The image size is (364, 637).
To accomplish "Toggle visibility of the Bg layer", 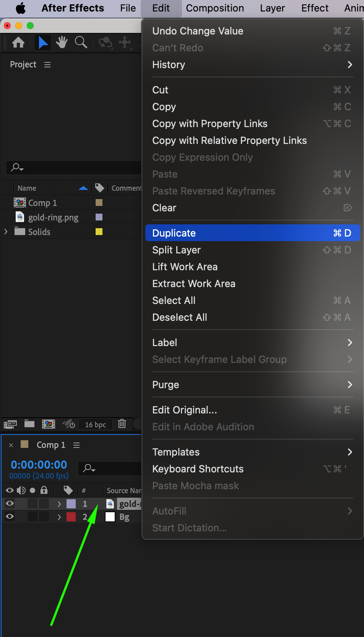I will tap(10, 517).
